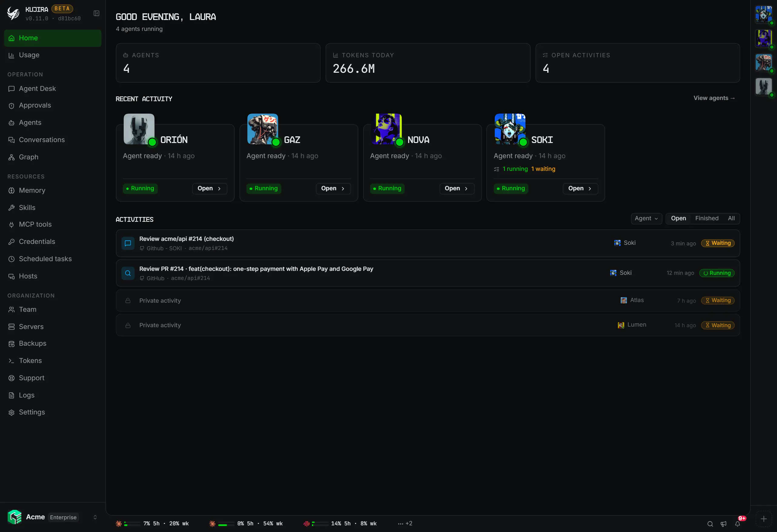Open Skills in the sidebar
The height and width of the screenshot is (532, 777).
pyautogui.click(x=52, y=208)
